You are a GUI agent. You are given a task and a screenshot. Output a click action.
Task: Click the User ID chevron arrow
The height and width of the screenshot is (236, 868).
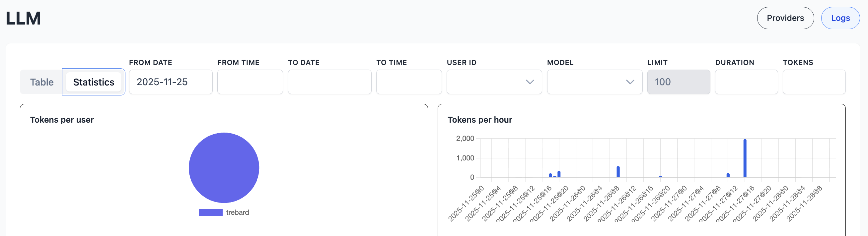pos(530,82)
